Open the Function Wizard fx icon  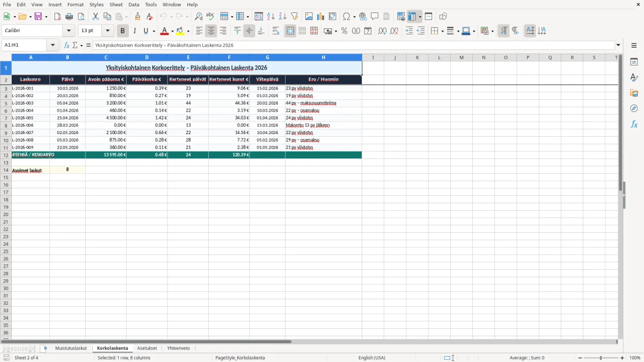pos(67,46)
